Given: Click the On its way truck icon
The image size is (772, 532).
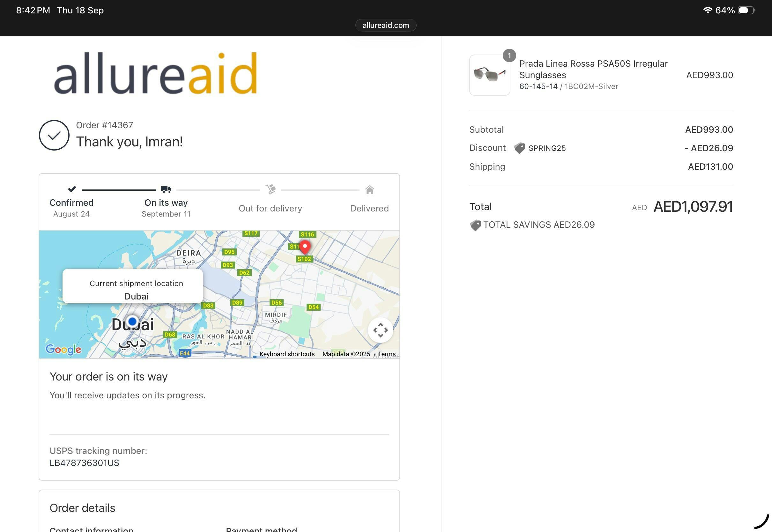Looking at the screenshot, I should click(x=166, y=189).
